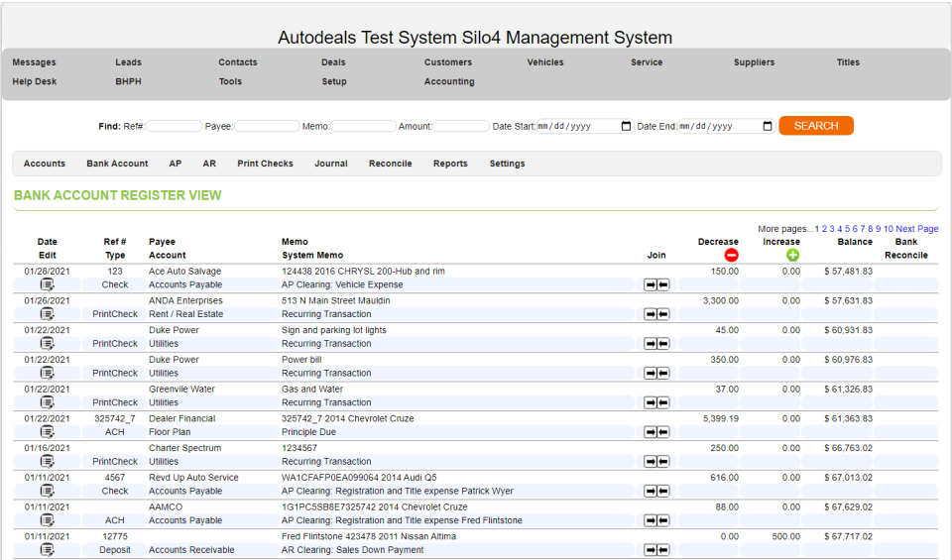The width and height of the screenshot is (952, 560).
Task: Focus the Memo search field
Action: click(363, 126)
